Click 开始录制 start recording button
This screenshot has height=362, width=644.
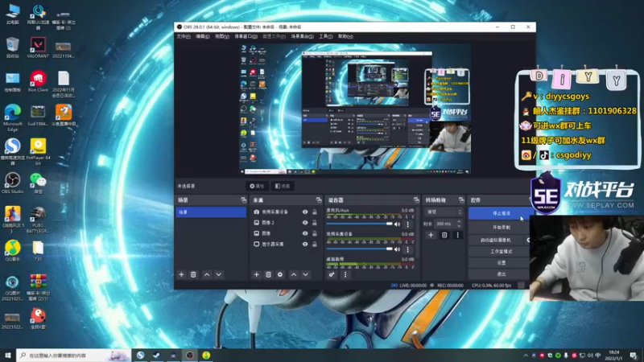pyautogui.click(x=501, y=227)
